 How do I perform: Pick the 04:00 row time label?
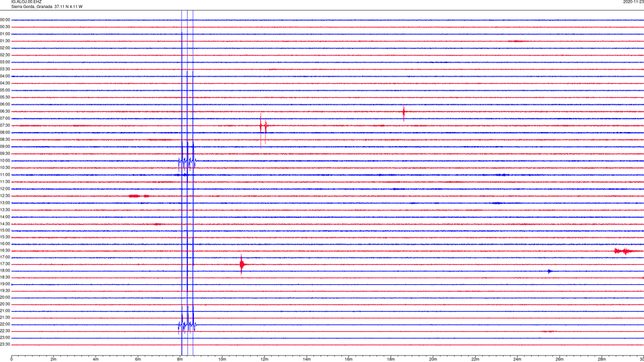coord(5,76)
